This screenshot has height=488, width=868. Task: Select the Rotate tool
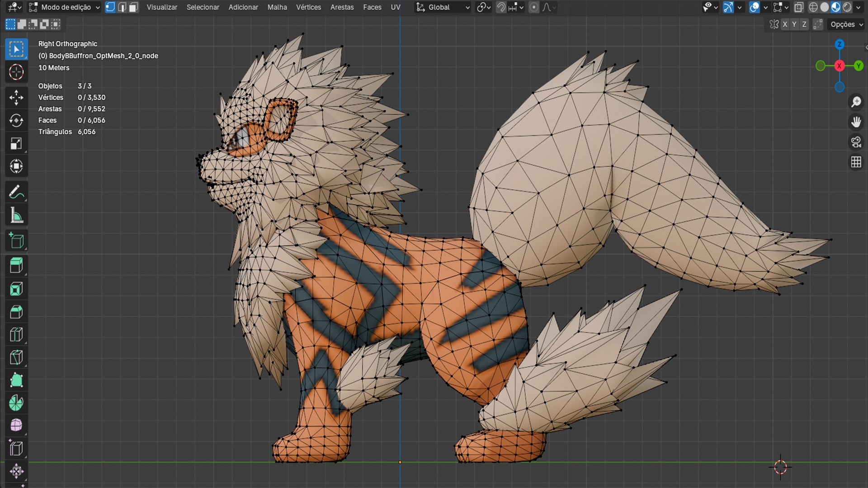[x=16, y=121]
